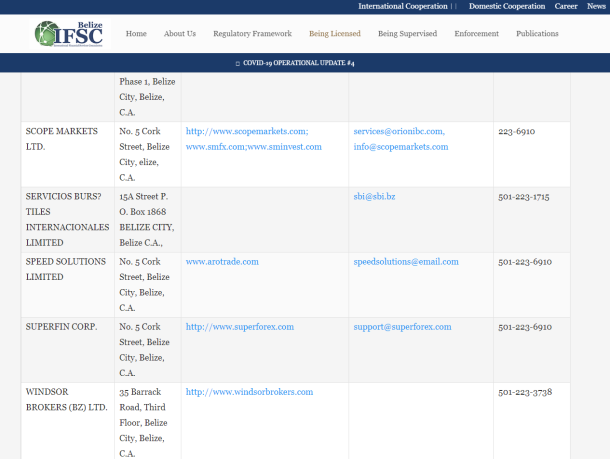Select the Phase 1, Belize City address
This screenshot has width=610, height=459.
(x=147, y=97)
